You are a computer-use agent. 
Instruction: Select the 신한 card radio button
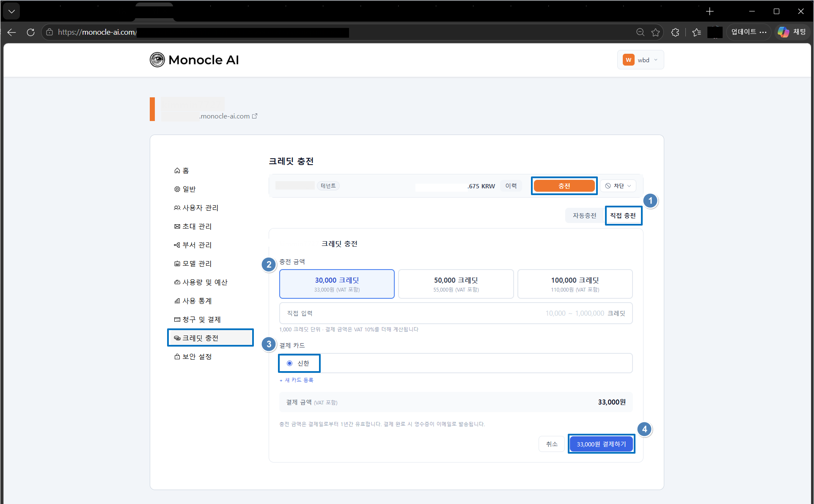pos(290,363)
